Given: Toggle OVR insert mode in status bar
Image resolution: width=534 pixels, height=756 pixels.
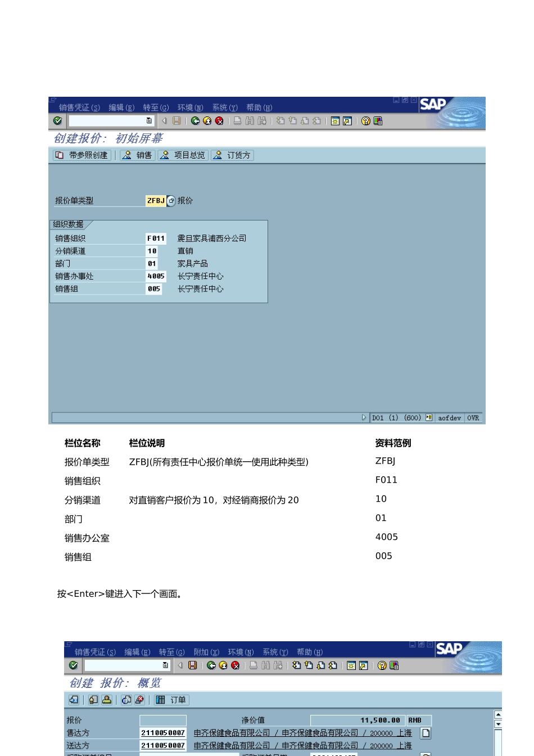Looking at the screenshot, I should (473, 418).
